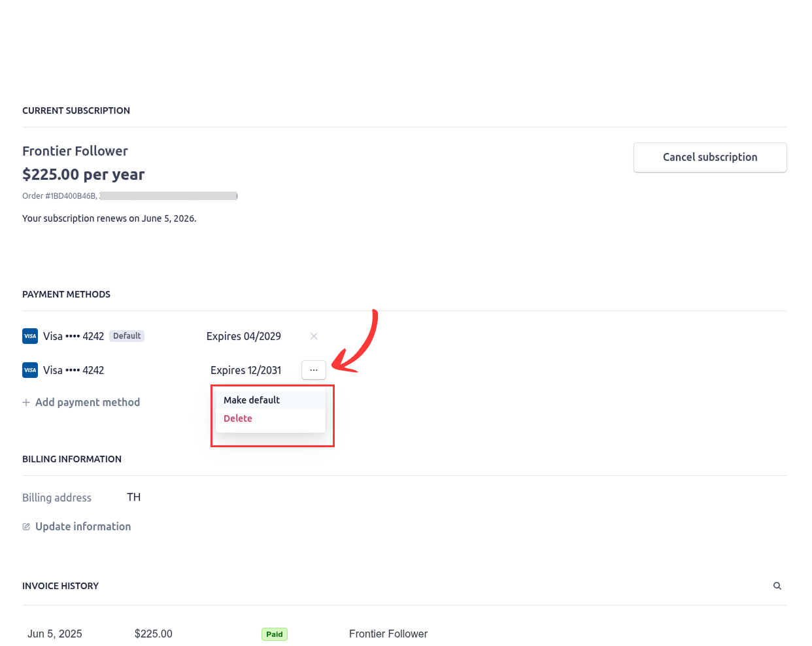Click the Visa logo of the default card
812x646 pixels.
click(x=30, y=336)
